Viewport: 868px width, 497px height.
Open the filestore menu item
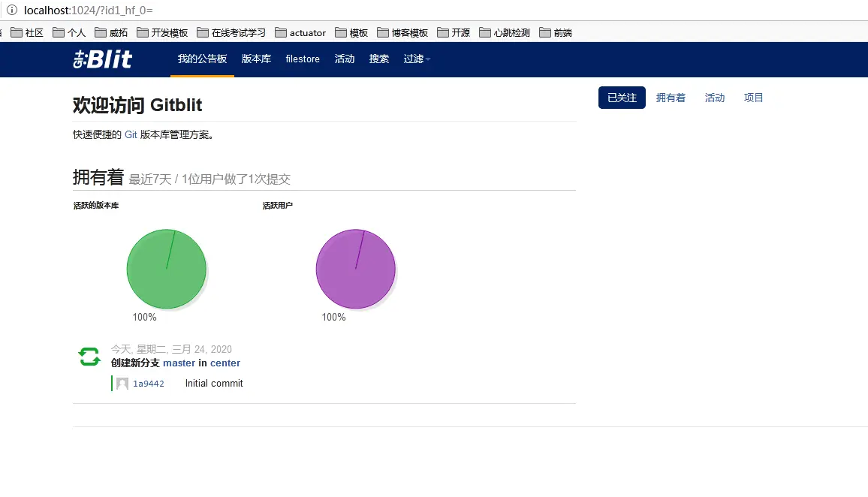pos(303,59)
